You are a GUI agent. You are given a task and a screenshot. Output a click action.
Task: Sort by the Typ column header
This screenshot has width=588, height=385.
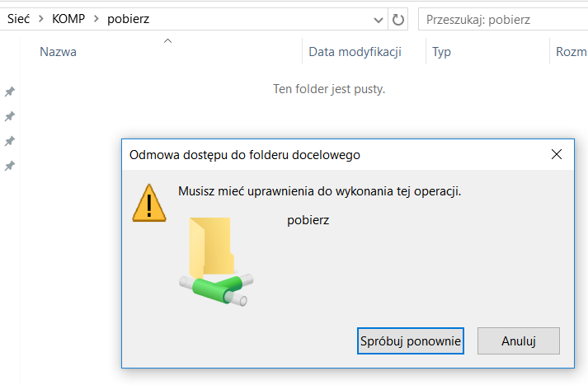(x=441, y=52)
